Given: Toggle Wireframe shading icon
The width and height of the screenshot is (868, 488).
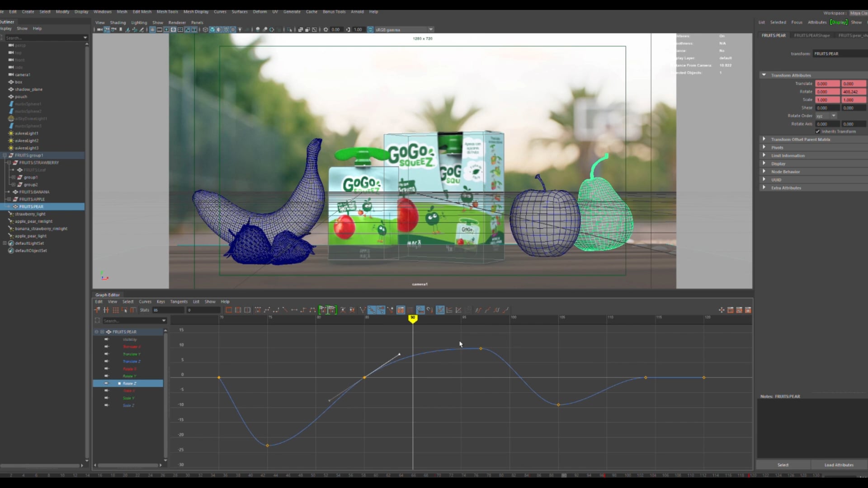Looking at the screenshot, I should pos(205,29).
